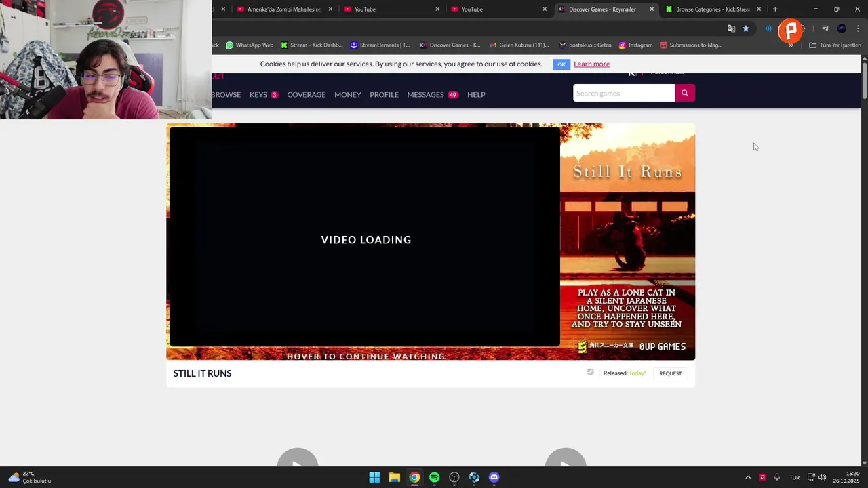Open the media control icon in toolbar
Viewport: 868px width, 488px height.
click(825, 28)
